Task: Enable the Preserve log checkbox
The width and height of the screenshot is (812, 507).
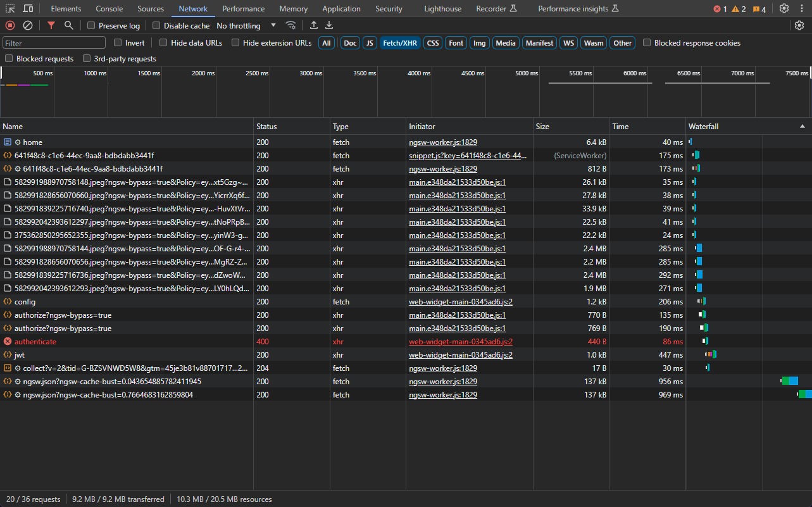Action: (x=91, y=26)
